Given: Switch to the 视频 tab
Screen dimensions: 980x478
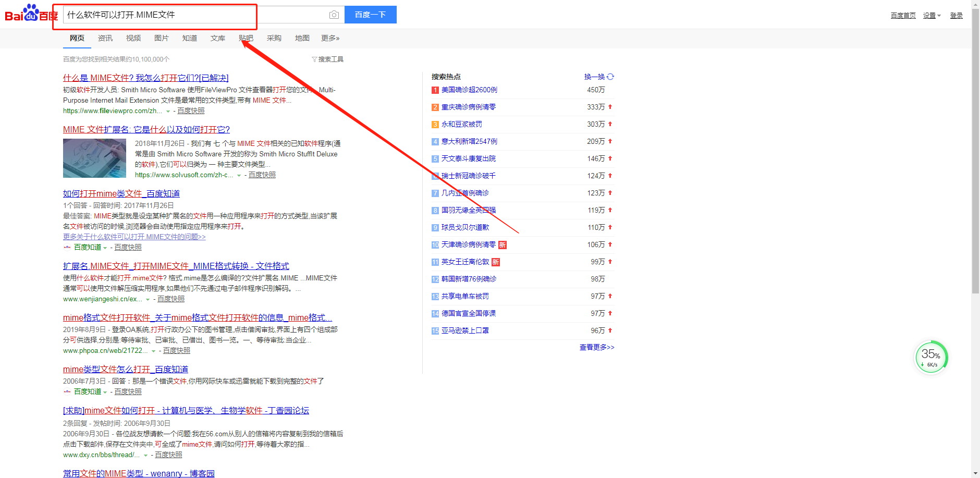Looking at the screenshot, I should pyautogui.click(x=133, y=38).
